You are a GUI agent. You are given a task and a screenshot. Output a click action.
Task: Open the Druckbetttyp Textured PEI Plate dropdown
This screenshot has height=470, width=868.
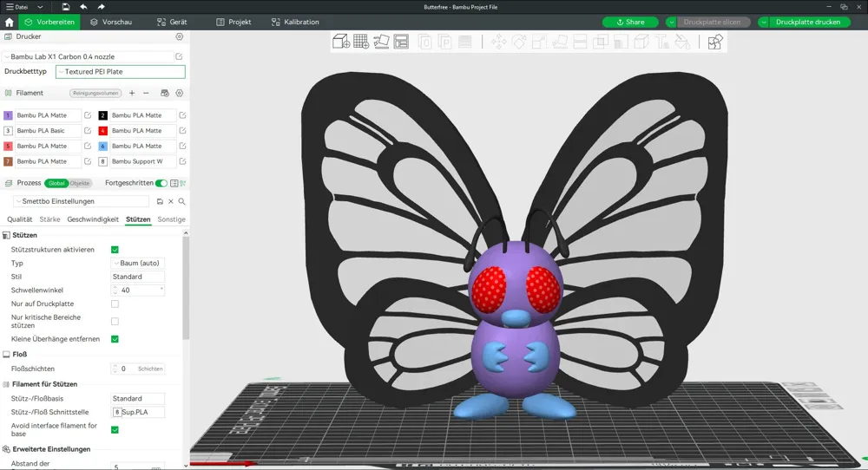point(120,71)
